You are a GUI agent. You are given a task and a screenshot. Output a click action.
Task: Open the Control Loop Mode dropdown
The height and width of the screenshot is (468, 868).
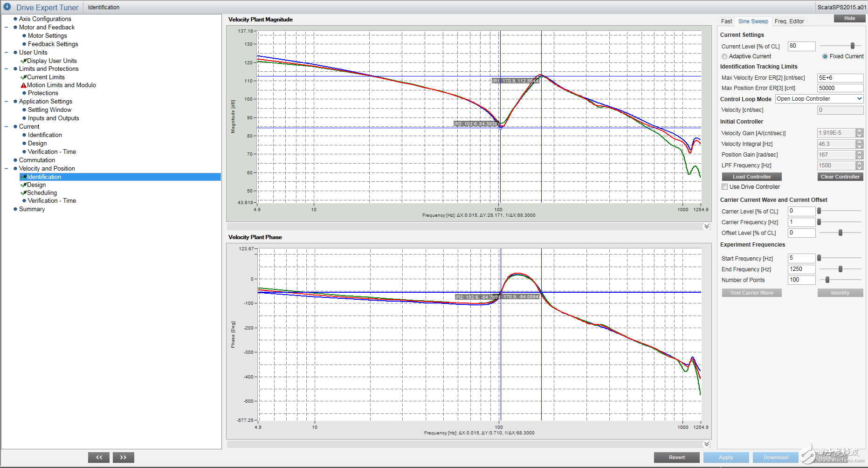pyautogui.click(x=859, y=99)
